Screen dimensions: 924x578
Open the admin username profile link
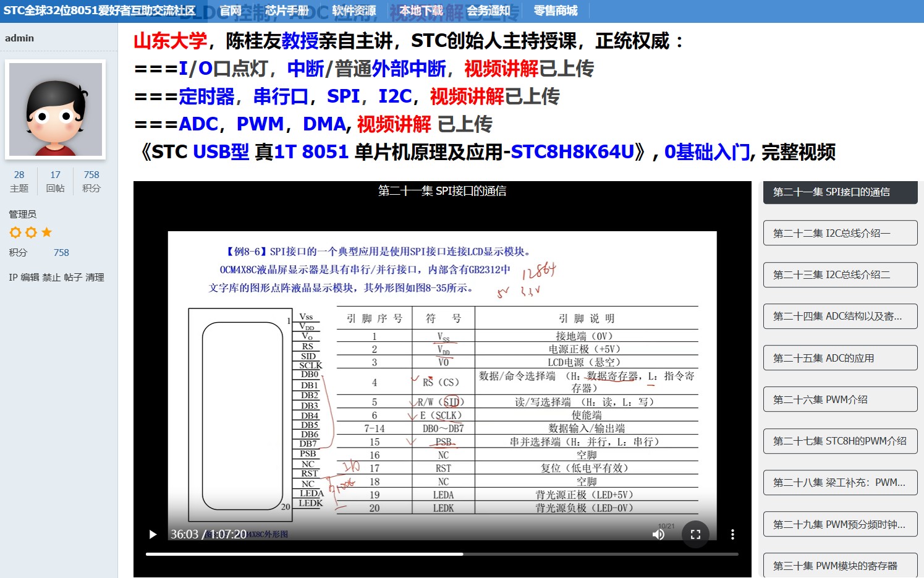tap(19, 38)
